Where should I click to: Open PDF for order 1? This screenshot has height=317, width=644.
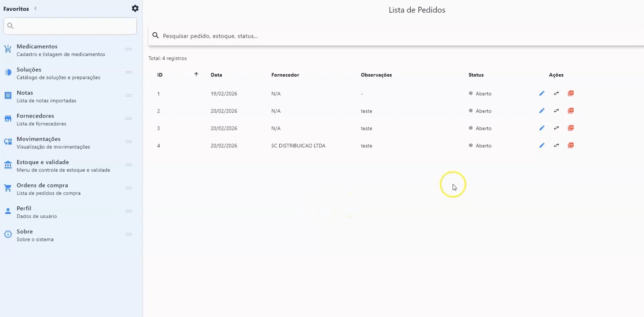(x=571, y=93)
